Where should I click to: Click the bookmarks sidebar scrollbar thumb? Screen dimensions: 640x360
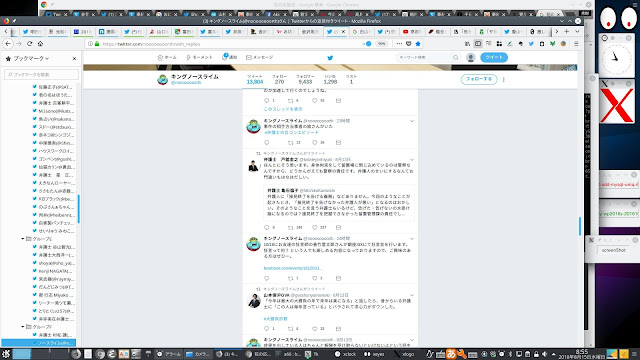(x=78, y=209)
